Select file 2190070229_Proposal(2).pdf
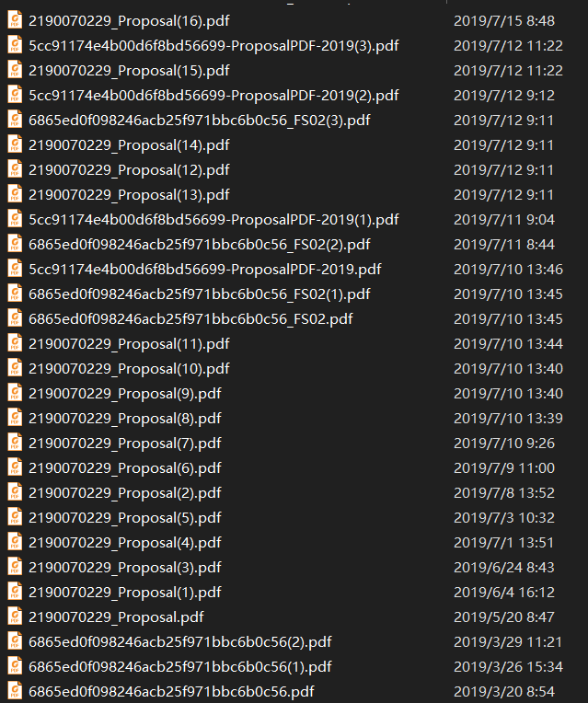This screenshot has height=703, width=588. point(125,492)
